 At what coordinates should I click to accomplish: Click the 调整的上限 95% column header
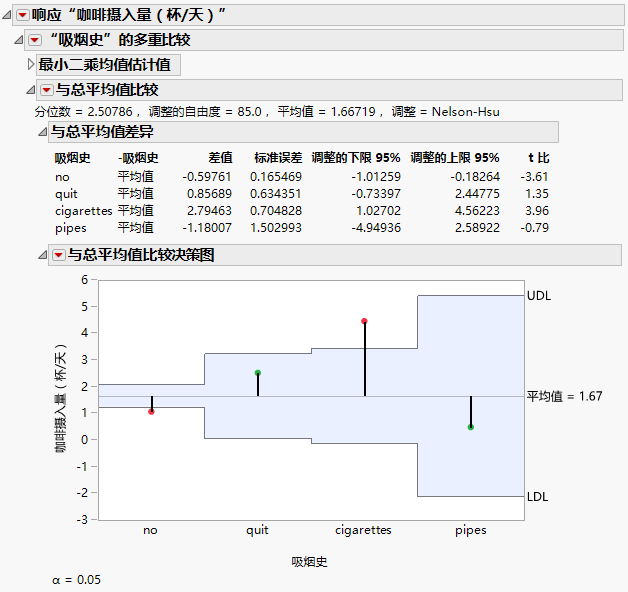(x=455, y=158)
